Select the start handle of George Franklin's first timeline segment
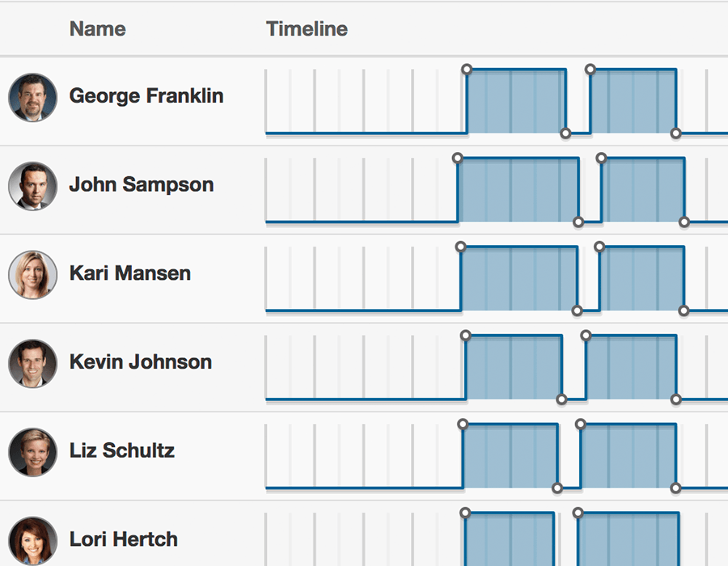728x566 pixels. pos(468,70)
